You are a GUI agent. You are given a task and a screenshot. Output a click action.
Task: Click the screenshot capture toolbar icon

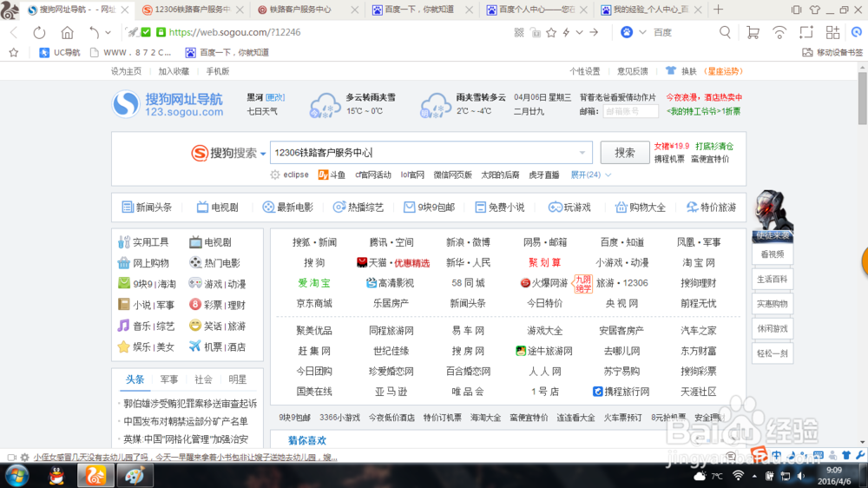tap(806, 33)
